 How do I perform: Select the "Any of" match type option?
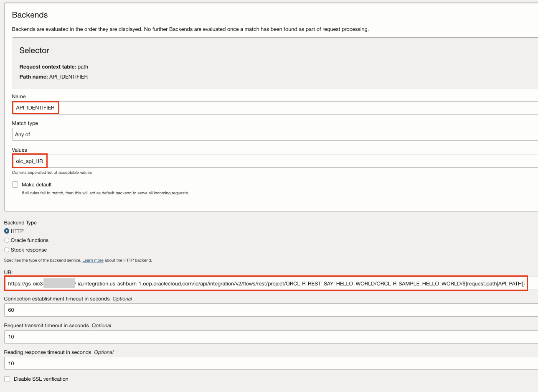point(22,134)
